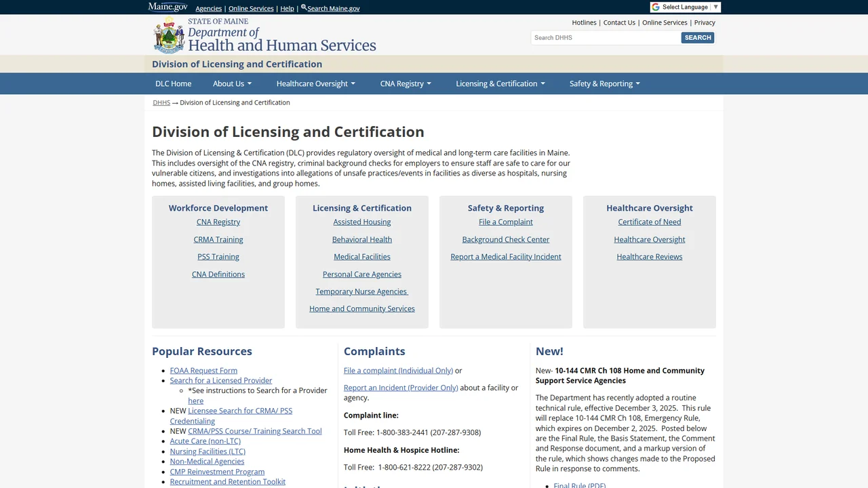868x488 pixels.
Task: Go to DLC Home
Action: (x=174, y=83)
